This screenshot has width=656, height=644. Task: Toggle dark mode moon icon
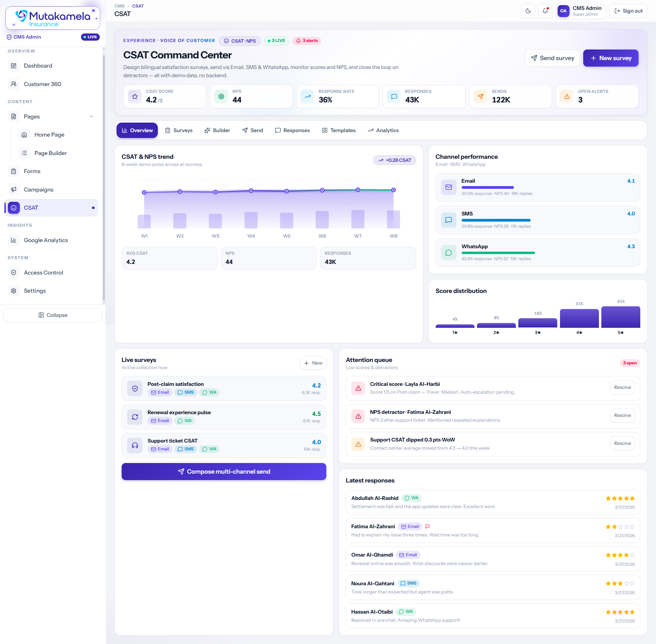point(528,11)
